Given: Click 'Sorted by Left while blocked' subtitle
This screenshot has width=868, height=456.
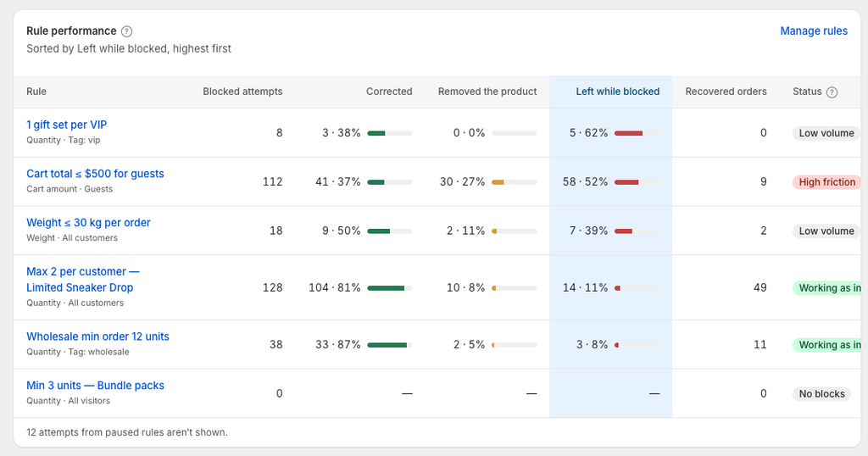Looking at the screenshot, I should [129, 48].
